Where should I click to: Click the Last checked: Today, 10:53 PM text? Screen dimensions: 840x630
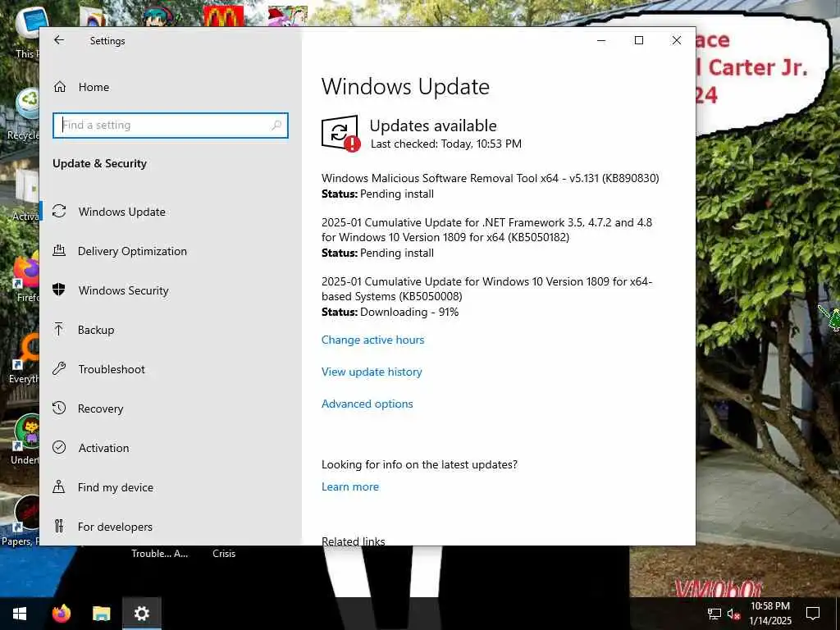coord(445,144)
